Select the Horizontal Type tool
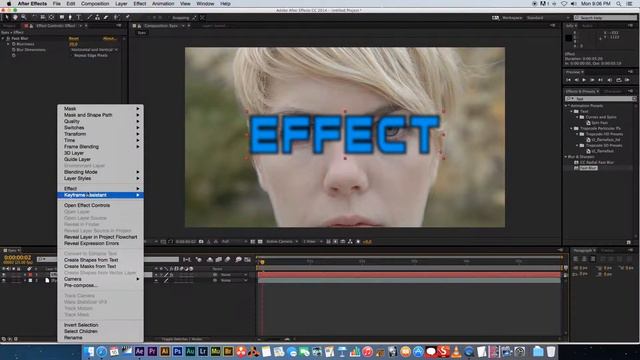The height and width of the screenshot is (360, 640). pyautogui.click(x=79, y=18)
